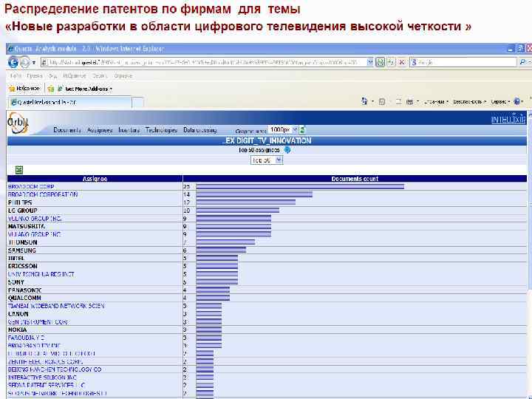Select the Inventors navigation item
The width and height of the screenshot is (532, 399).
[x=129, y=130]
